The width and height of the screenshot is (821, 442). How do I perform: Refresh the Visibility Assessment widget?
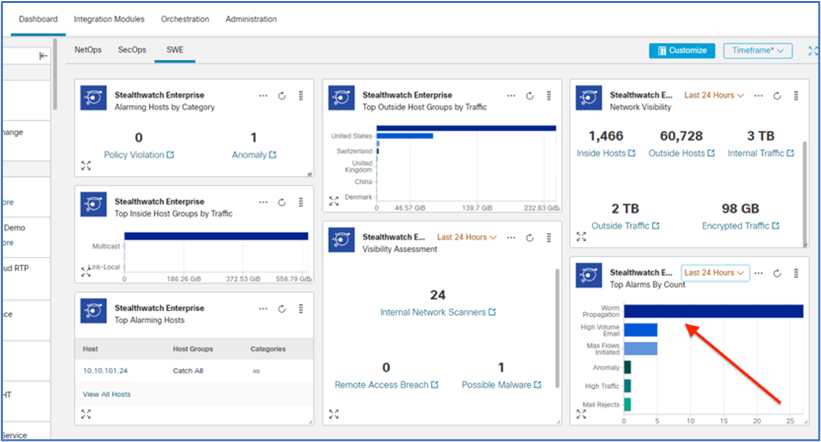pos(530,238)
